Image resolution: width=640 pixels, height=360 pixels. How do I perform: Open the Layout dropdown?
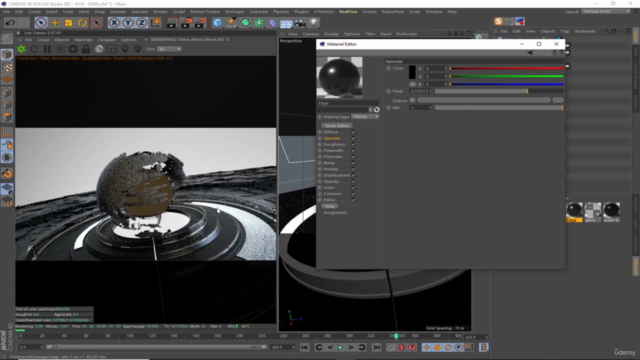606,11
